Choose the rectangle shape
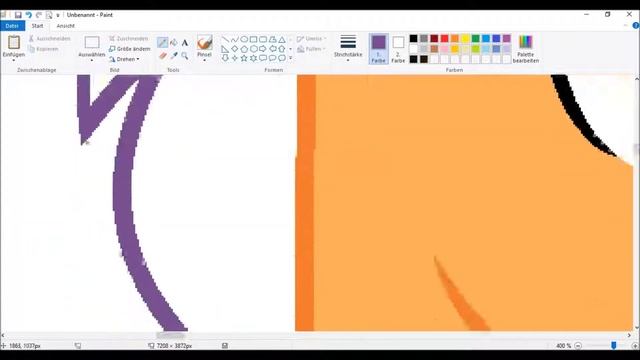 pos(253,40)
